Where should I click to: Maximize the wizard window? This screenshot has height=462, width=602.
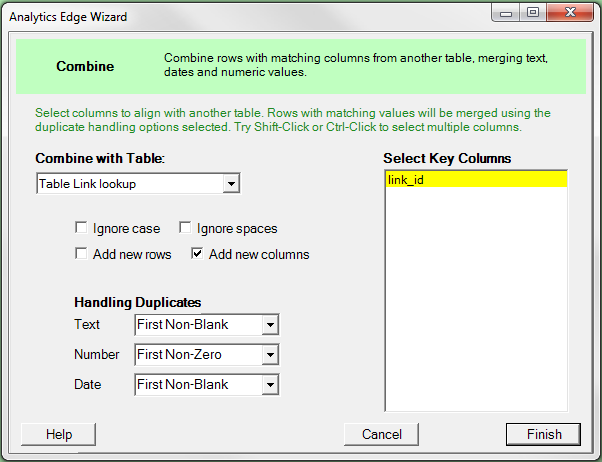point(533,15)
